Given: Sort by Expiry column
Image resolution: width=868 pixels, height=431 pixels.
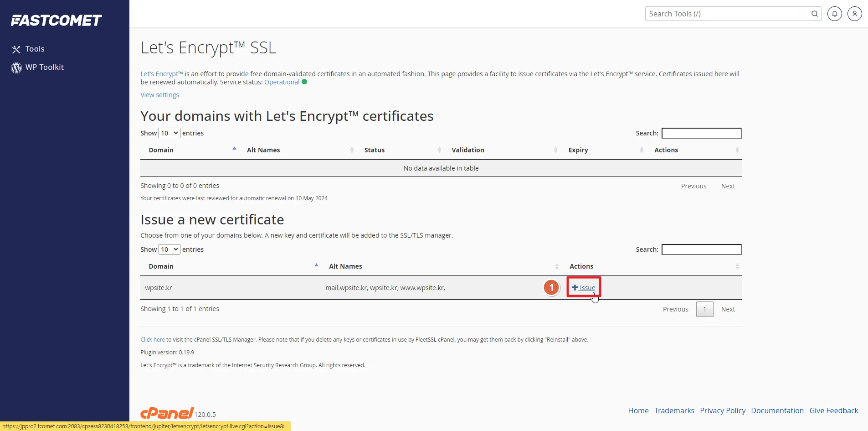Looking at the screenshot, I should tap(604, 150).
